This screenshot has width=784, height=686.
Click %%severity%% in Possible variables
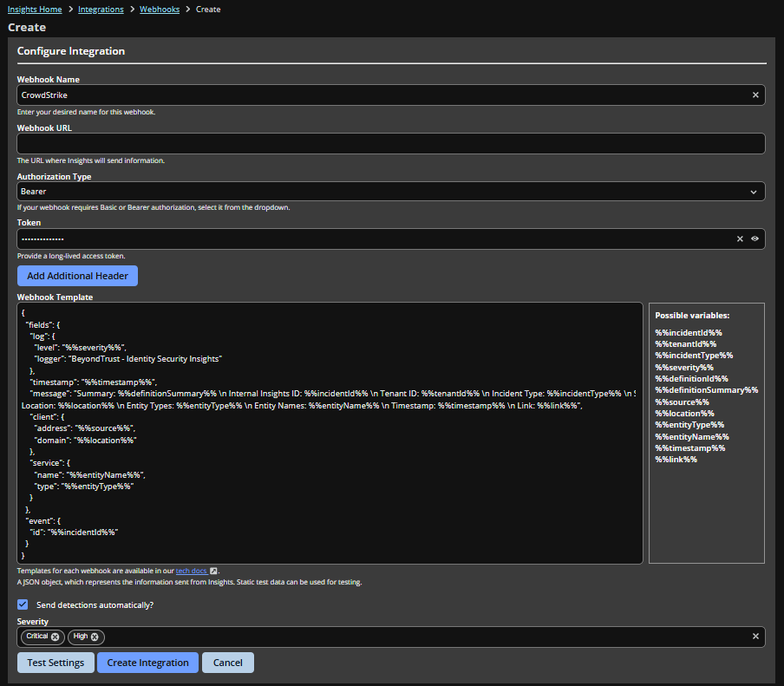point(684,368)
